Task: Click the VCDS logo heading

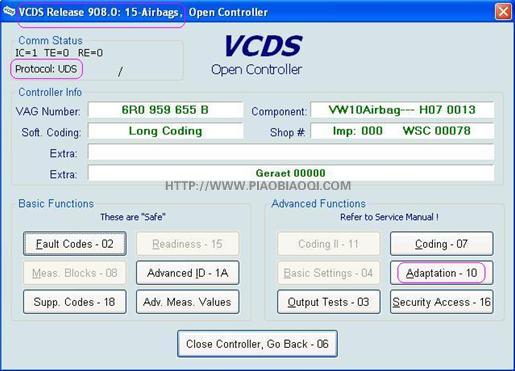Action: coord(263,46)
